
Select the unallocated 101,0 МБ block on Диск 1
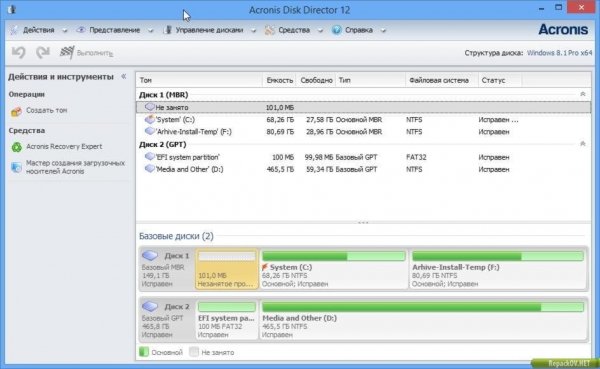click(227, 269)
